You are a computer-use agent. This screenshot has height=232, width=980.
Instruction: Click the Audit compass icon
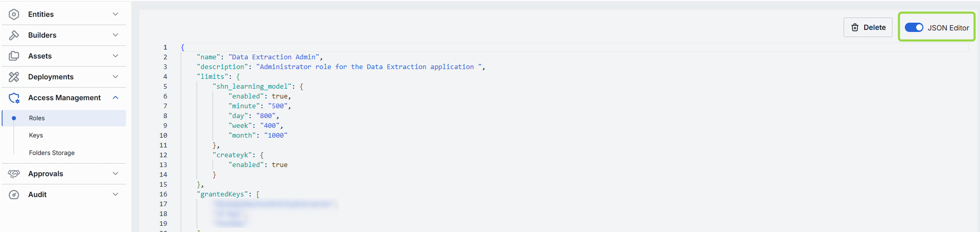tap(14, 194)
